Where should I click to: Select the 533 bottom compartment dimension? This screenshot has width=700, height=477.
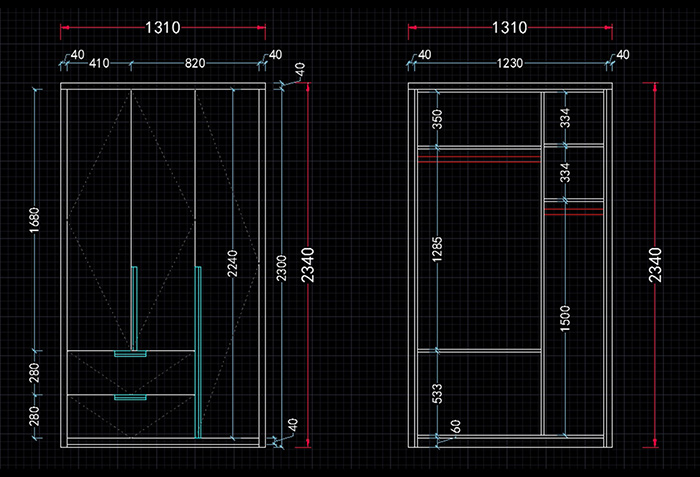(437, 393)
